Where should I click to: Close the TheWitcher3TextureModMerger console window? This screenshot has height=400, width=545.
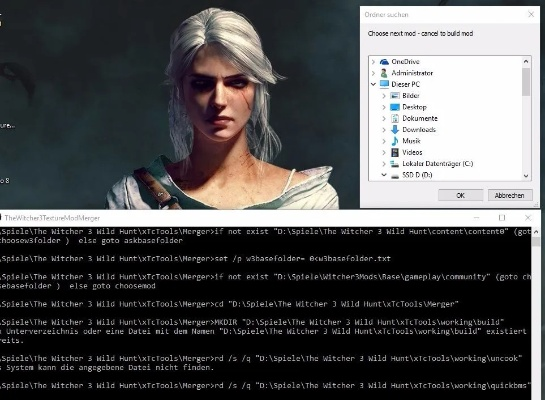pos(528,218)
